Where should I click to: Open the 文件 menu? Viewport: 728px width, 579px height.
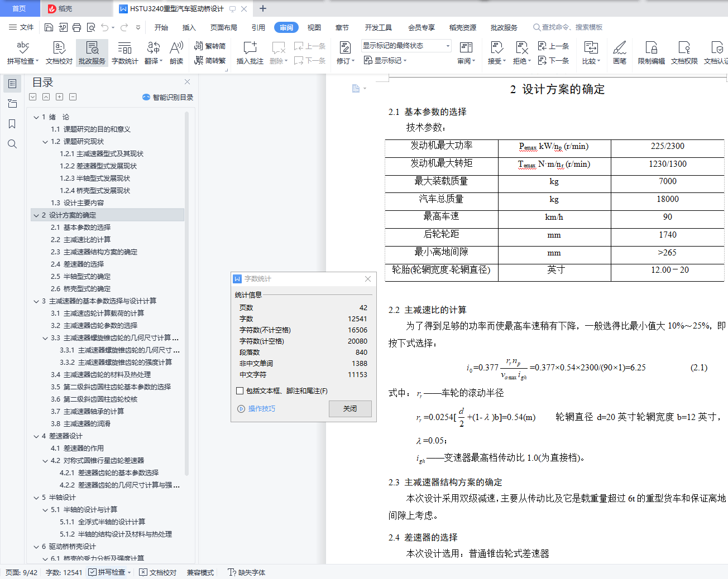coord(22,27)
